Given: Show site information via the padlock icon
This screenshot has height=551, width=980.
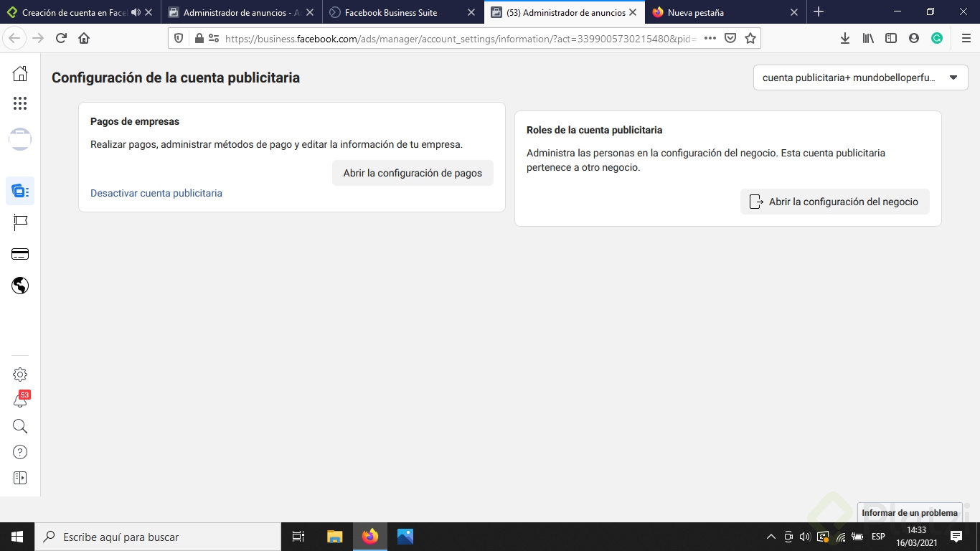Looking at the screenshot, I should 199,38.
